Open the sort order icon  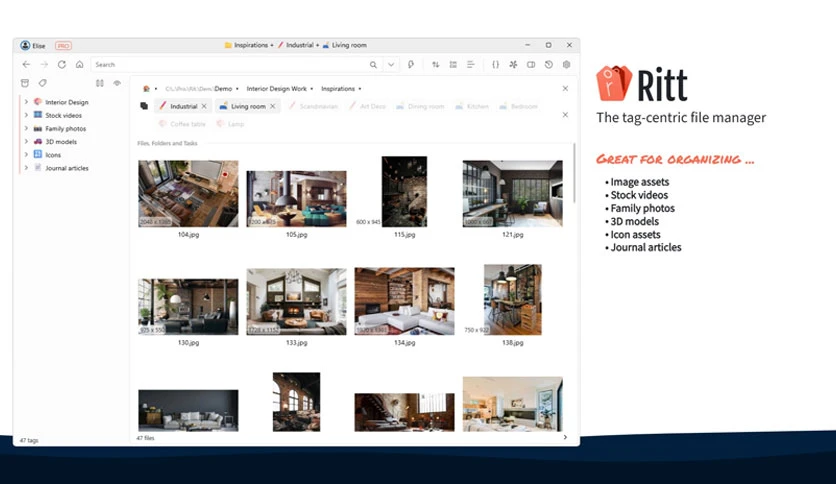pyautogui.click(x=436, y=64)
